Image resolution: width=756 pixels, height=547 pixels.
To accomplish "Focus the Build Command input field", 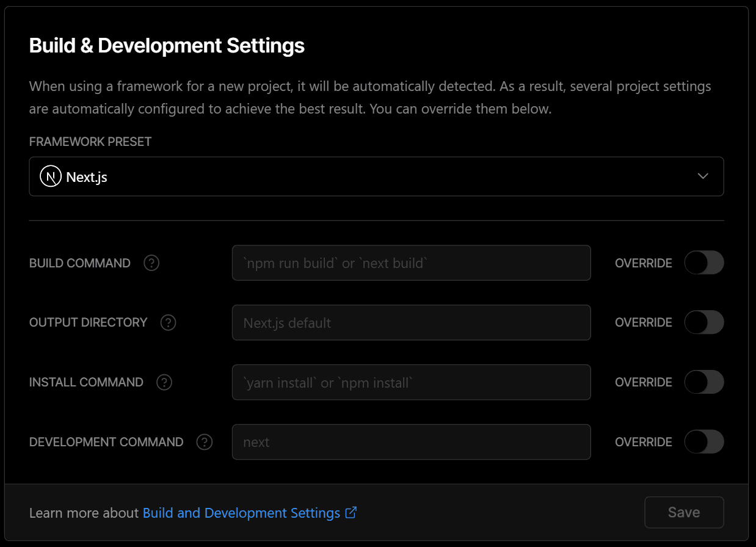I will click(x=411, y=263).
